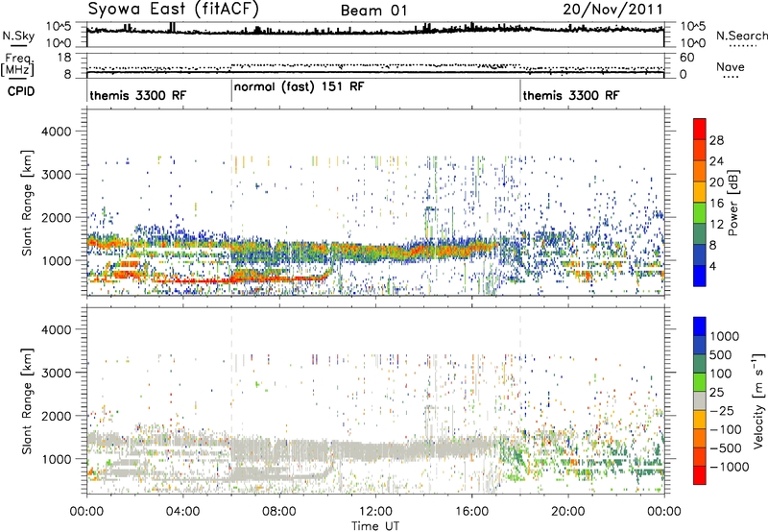Click the power panel 'Slant Range [km]' label

tap(27, 203)
